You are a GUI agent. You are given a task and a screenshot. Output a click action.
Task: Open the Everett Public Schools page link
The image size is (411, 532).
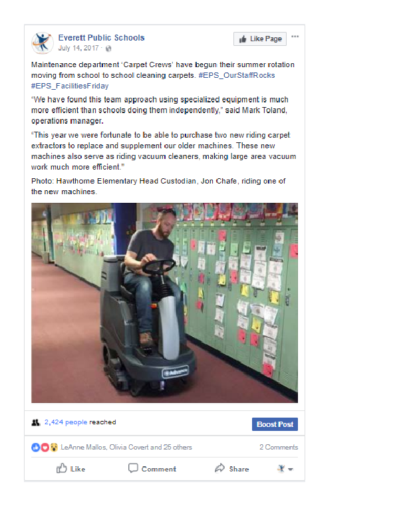tap(101, 38)
